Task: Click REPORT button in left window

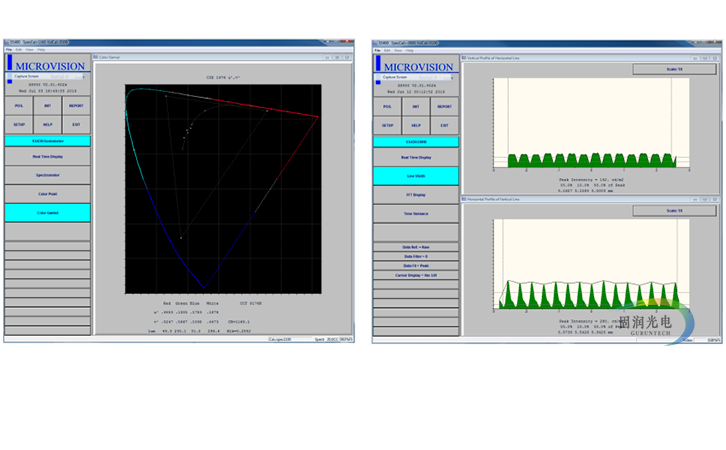Action: (x=76, y=106)
